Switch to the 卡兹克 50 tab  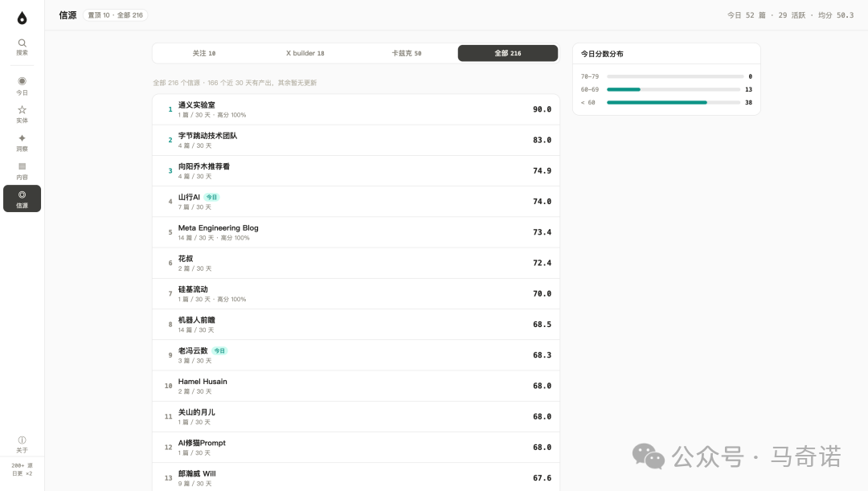(407, 53)
